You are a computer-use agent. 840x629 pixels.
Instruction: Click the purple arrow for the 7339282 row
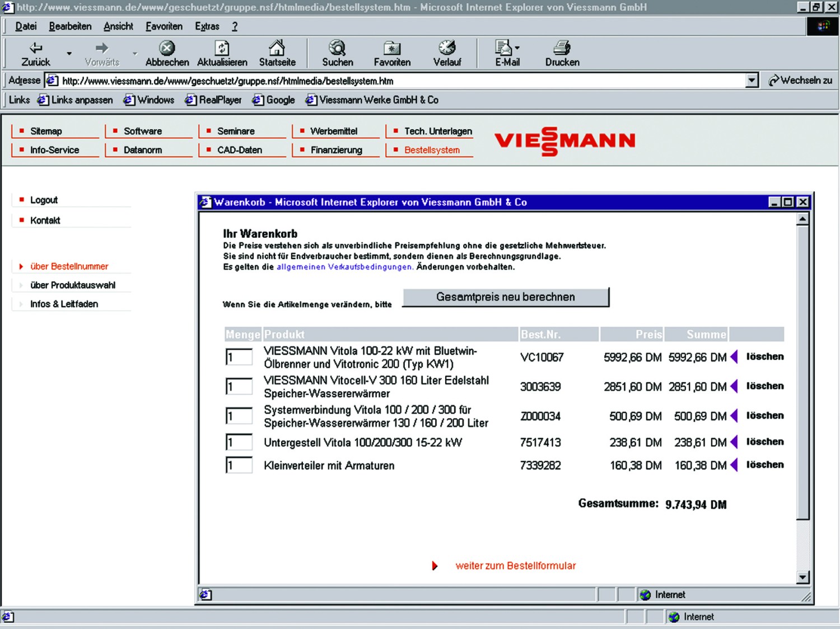click(x=734, y=465)
